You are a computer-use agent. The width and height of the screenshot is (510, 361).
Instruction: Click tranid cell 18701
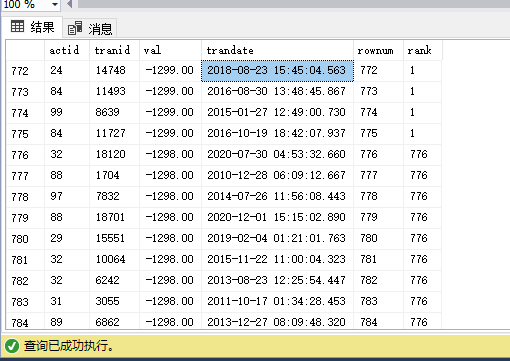114,218
